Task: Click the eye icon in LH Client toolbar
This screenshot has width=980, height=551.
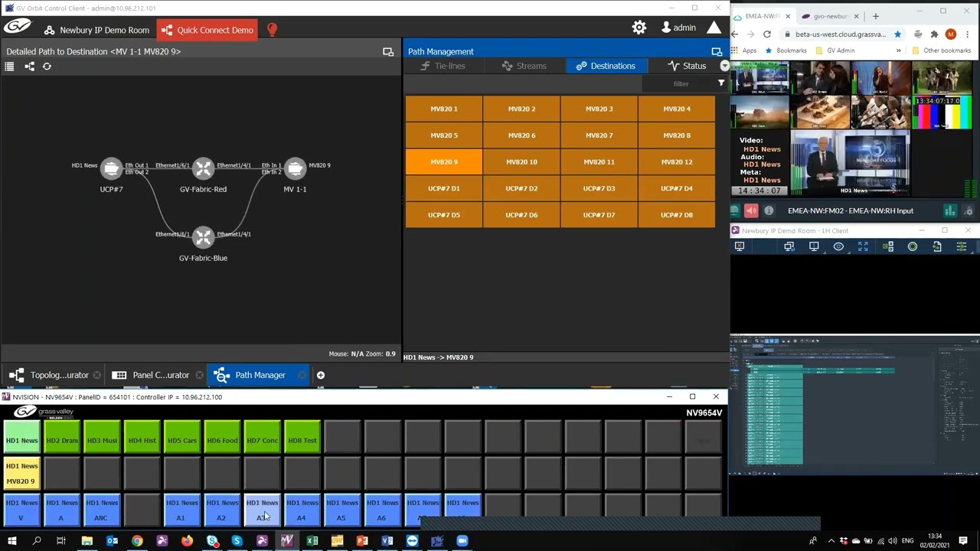Action: [838, 246]
